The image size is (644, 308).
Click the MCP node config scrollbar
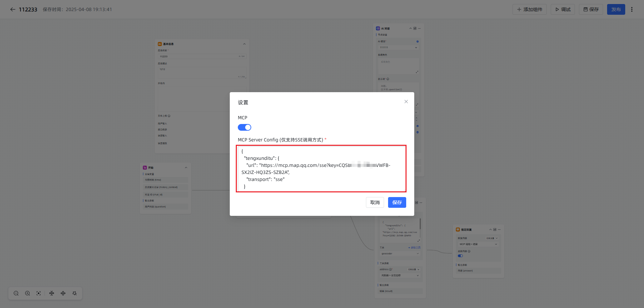420,224
